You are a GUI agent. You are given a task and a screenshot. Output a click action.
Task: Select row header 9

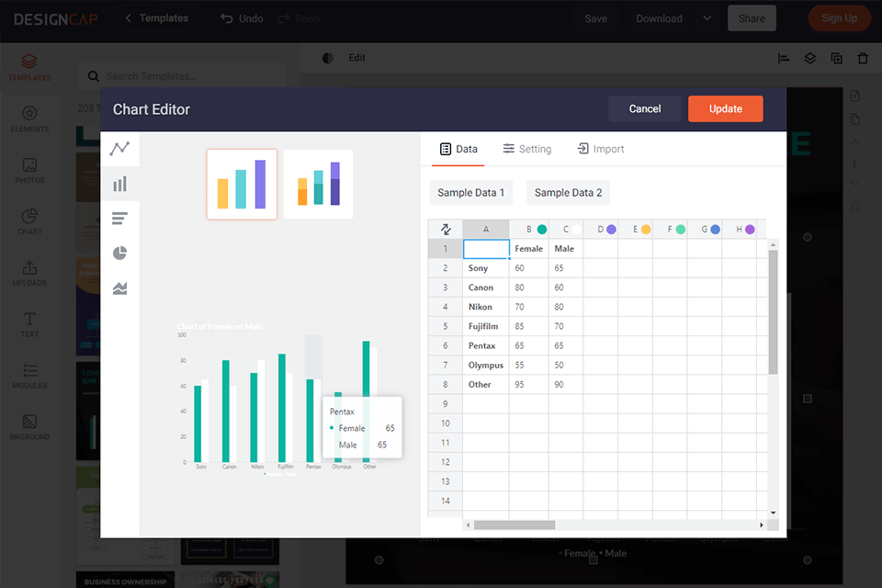(x=446, y=404)
